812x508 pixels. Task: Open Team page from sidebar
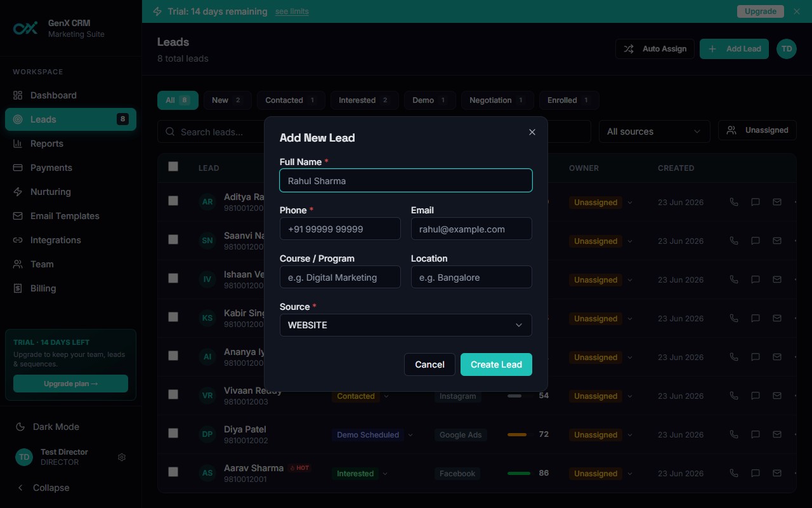coord(70,264)
